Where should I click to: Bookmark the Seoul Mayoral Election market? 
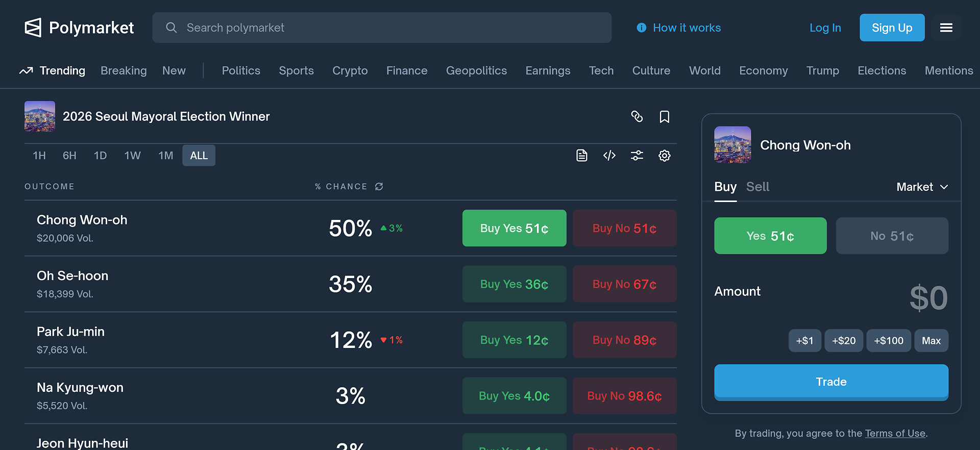[x=664, y=117]
